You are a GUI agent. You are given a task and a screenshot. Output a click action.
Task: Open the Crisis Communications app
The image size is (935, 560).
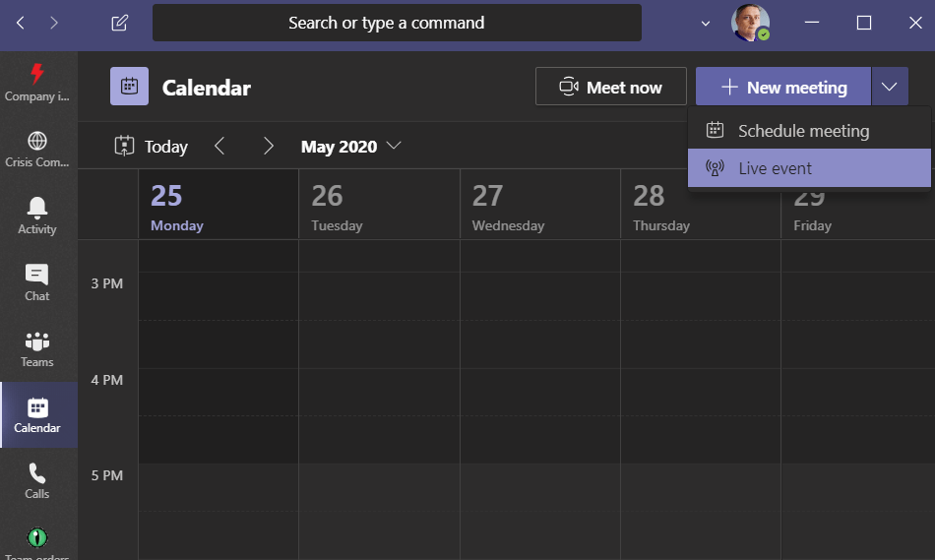click(37, 149)
